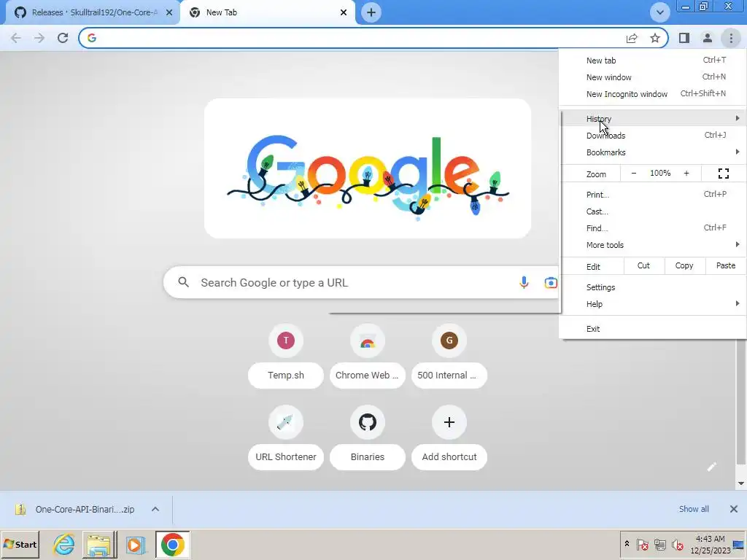Reload the page with the refresh icon

[63, 38]
